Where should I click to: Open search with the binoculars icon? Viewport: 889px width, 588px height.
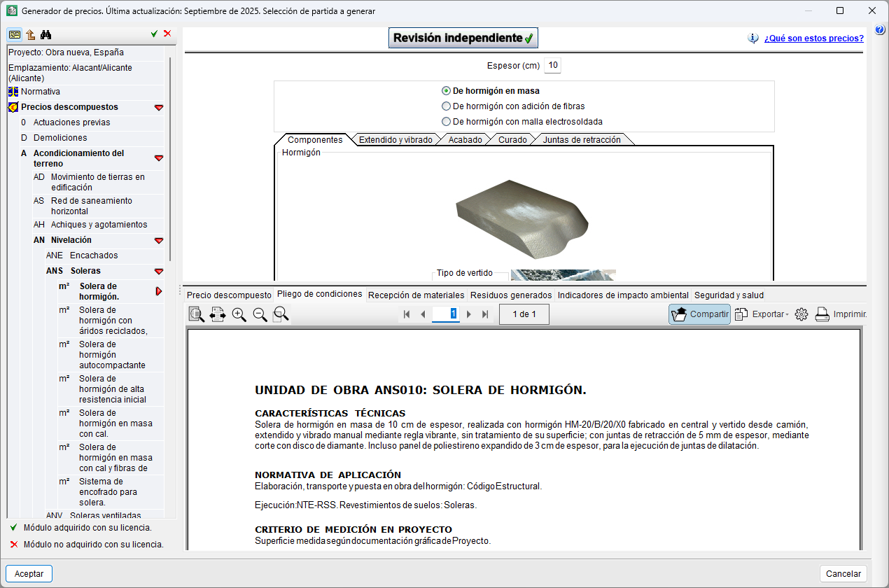(46, 34)
